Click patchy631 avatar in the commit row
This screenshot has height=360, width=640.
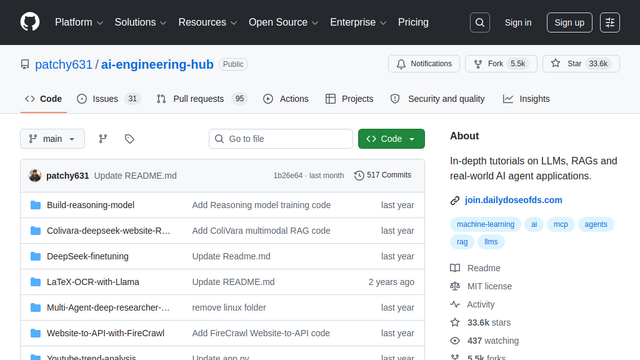35,176
